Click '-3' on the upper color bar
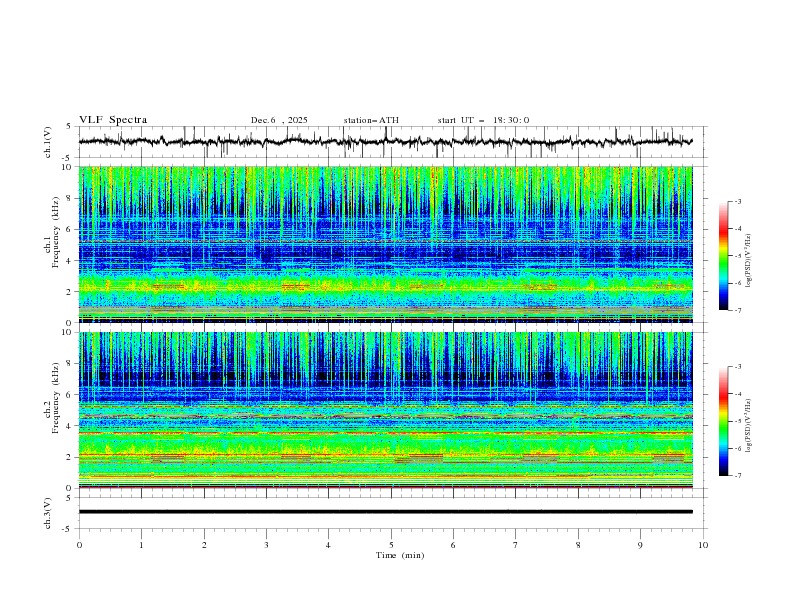Image resolution: width=792 pixels, height=612 pixels. (738, 201)
